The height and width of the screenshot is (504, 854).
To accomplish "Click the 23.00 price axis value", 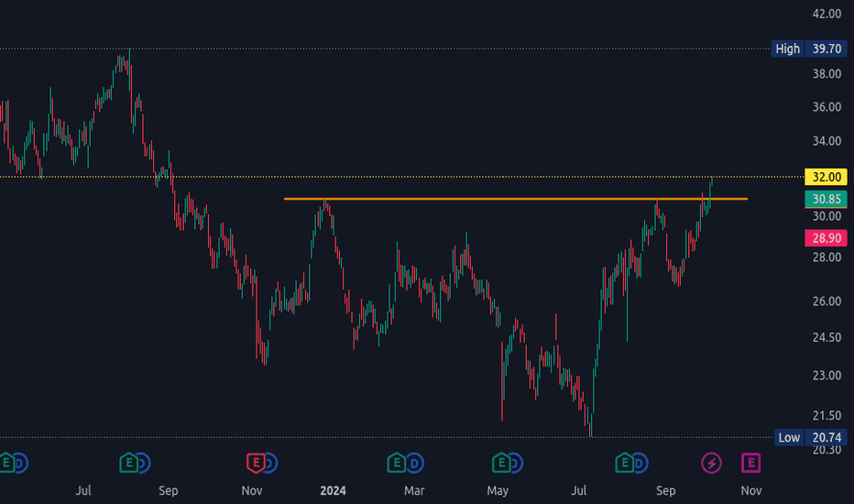I will pos(827,376).
